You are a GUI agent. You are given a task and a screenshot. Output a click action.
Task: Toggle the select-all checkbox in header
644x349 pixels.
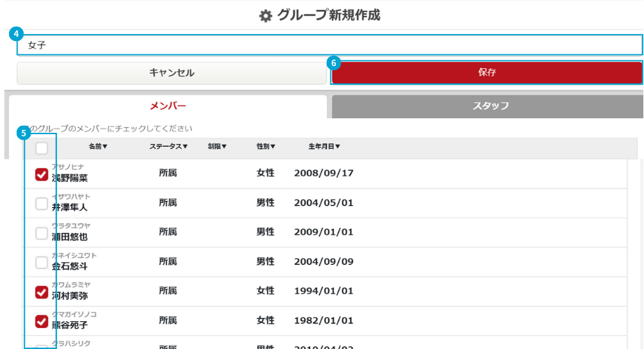(42, 147)
